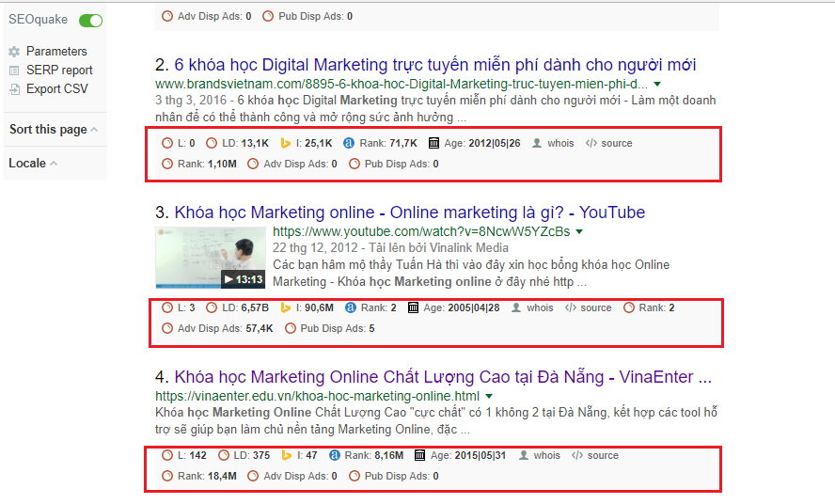Open the youtube.com URL dropdown arrow
The width and height of the screenshot is (835, 504).
tap(579, 231)
